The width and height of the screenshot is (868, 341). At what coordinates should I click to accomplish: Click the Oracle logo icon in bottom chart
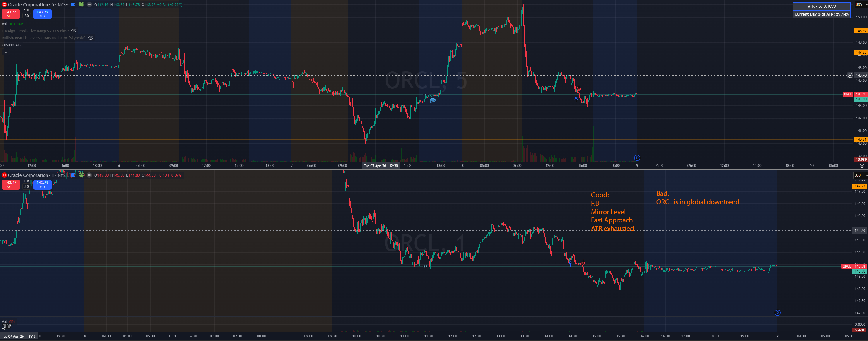click(4, 175)
